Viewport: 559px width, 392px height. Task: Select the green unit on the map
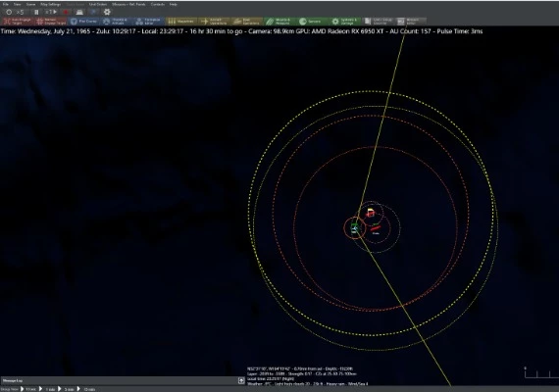pos(354,227)
